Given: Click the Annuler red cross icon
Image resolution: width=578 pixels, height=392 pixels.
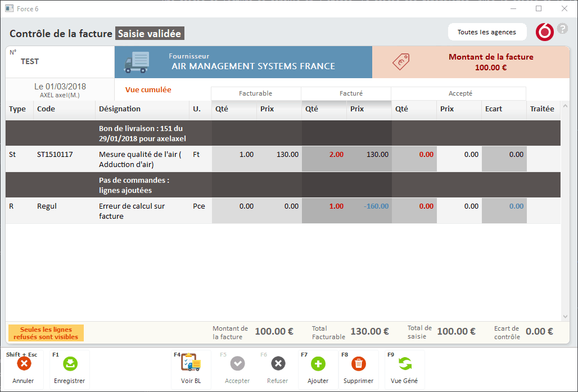Looking at the screenshot, I should pos(24,364).
